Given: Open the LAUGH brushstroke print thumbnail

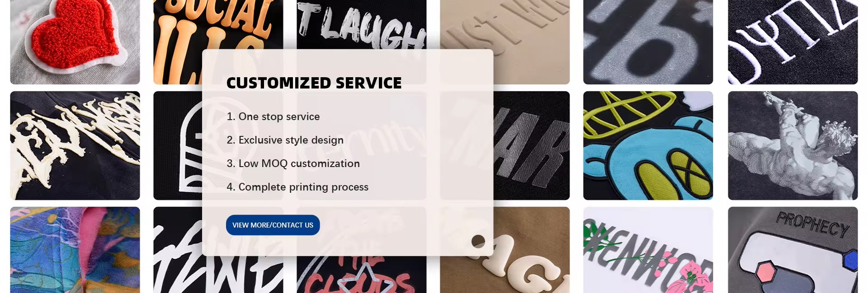Looking at the screenshot, I should [361, 24].
